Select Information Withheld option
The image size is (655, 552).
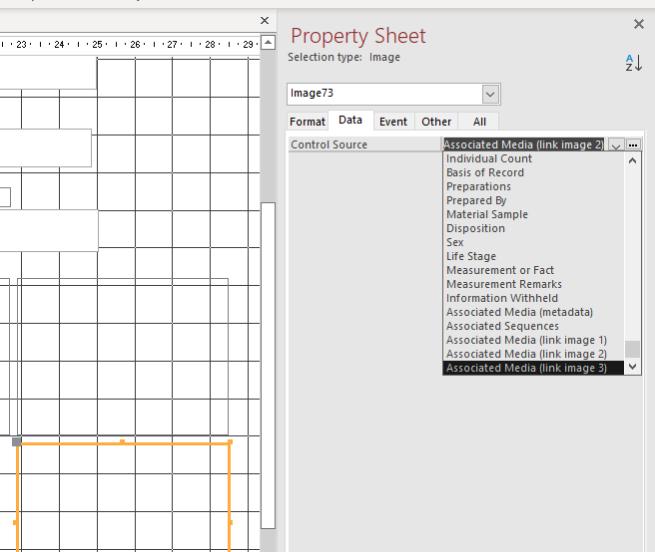coord(533,298)
